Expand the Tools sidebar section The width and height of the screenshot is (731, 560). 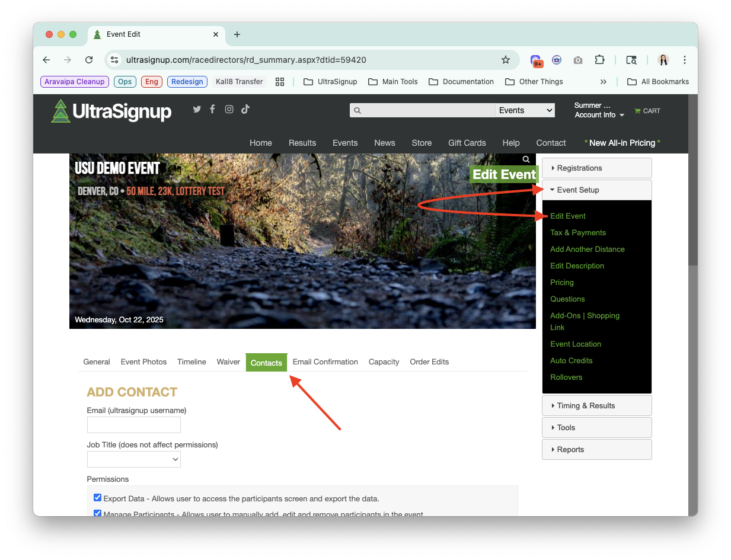[597, 428]
